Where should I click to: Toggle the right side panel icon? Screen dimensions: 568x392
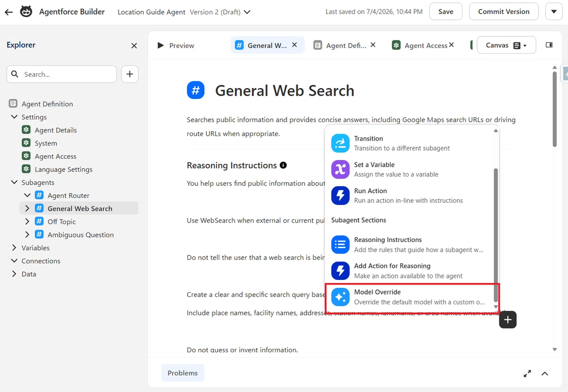pos(549,45)
